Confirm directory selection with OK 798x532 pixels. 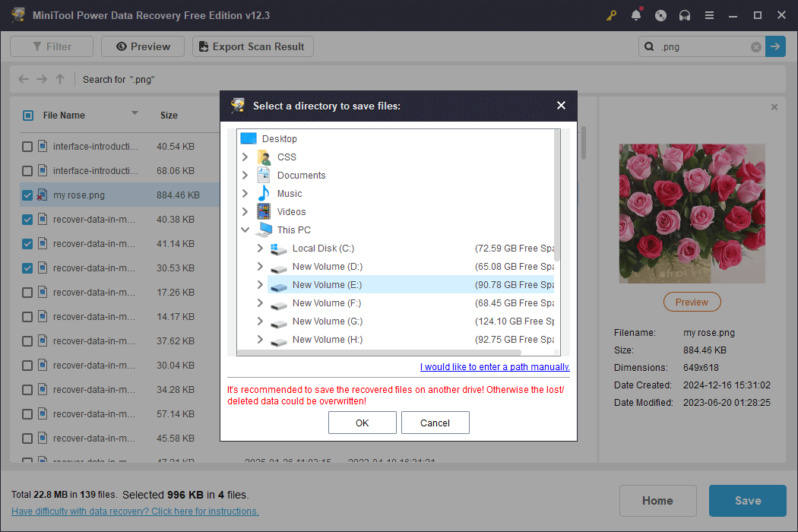click(362, 423)
